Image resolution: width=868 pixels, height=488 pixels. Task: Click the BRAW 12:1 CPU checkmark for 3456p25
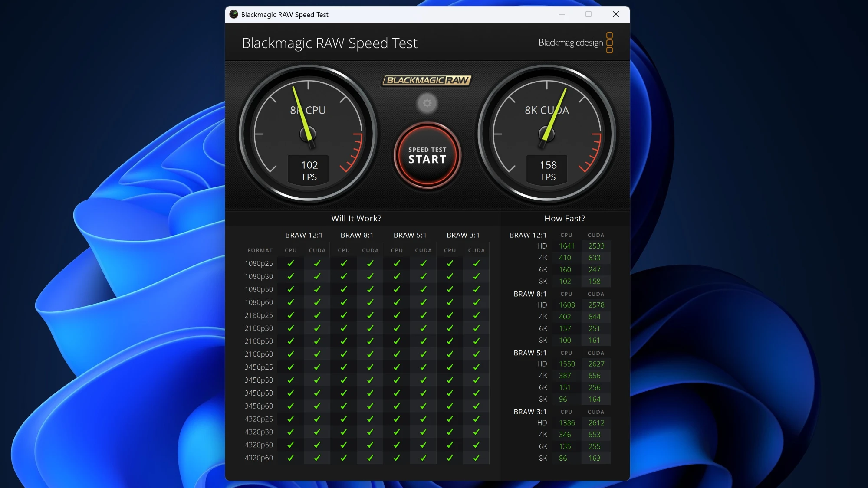(x=291, y=367)
